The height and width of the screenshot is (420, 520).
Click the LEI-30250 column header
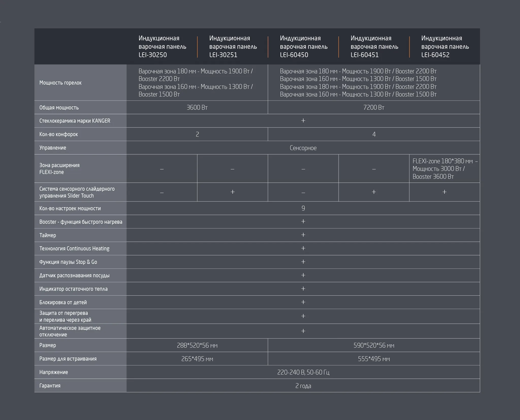pos(162,47)
